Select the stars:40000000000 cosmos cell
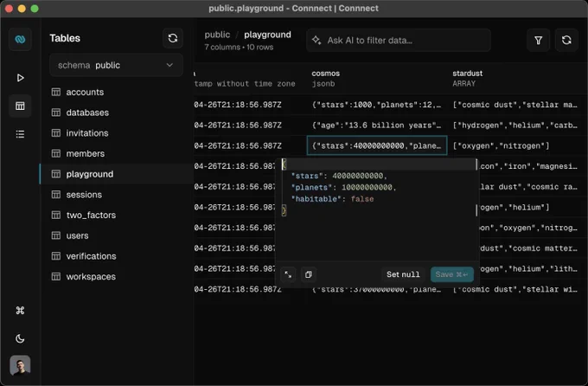Viewport: 588px width, 386px height. pyautogui.click(x=377, y=145)
